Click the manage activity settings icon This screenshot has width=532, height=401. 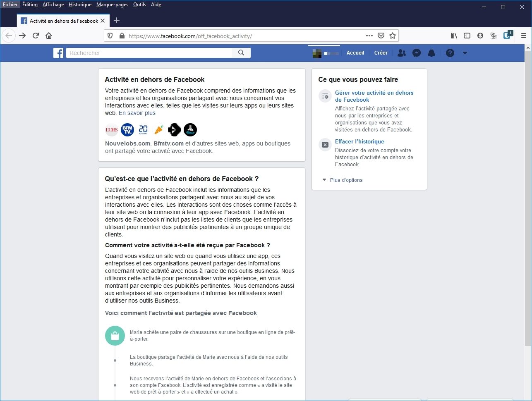pos(325,96)
